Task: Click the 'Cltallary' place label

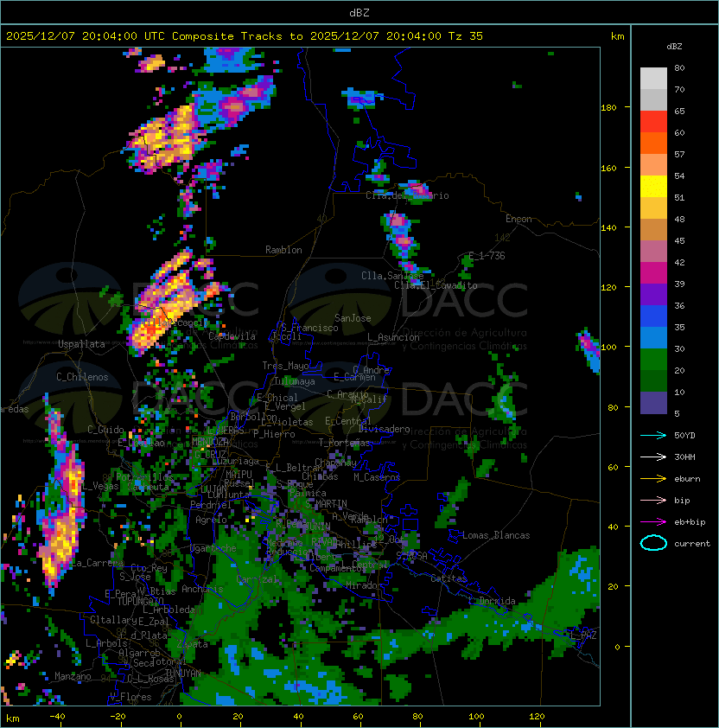Action: pos(113,620)
